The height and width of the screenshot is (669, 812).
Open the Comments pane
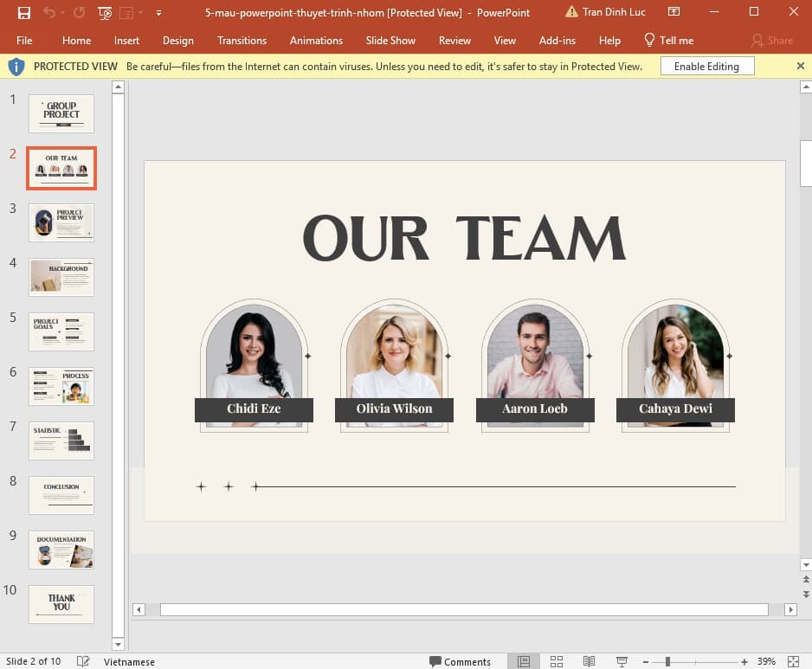(461, 661)
